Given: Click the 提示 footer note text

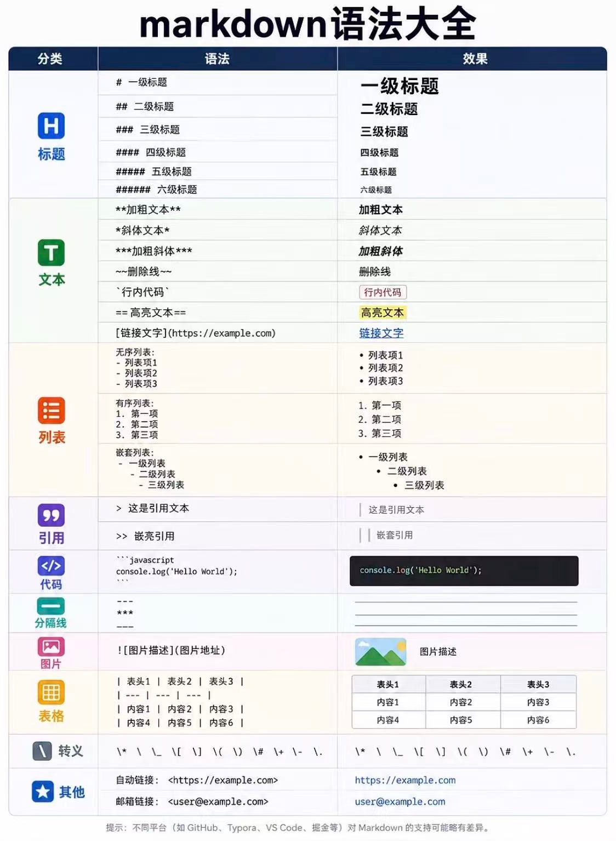Looking at the screenshot, I should click(298, 827).
